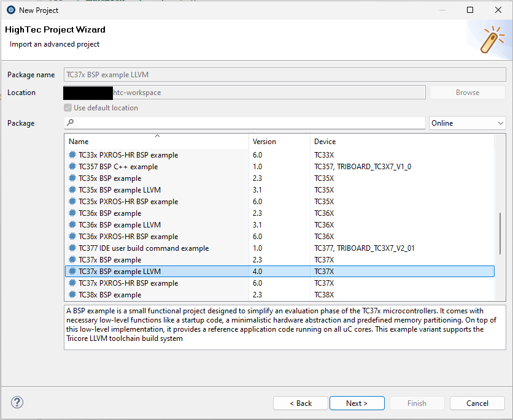Click the TC38x BSP example package icon
This screenshot has width=513, height=420.
[x=72, y=295]
